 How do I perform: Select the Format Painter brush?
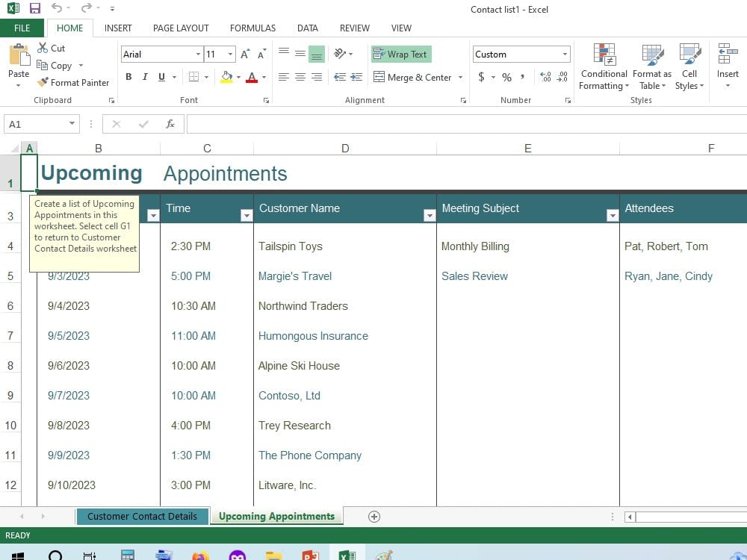(43, 82)
